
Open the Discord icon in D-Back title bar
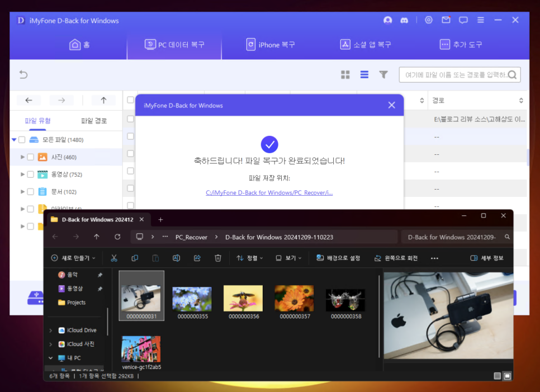pos(404,20)
